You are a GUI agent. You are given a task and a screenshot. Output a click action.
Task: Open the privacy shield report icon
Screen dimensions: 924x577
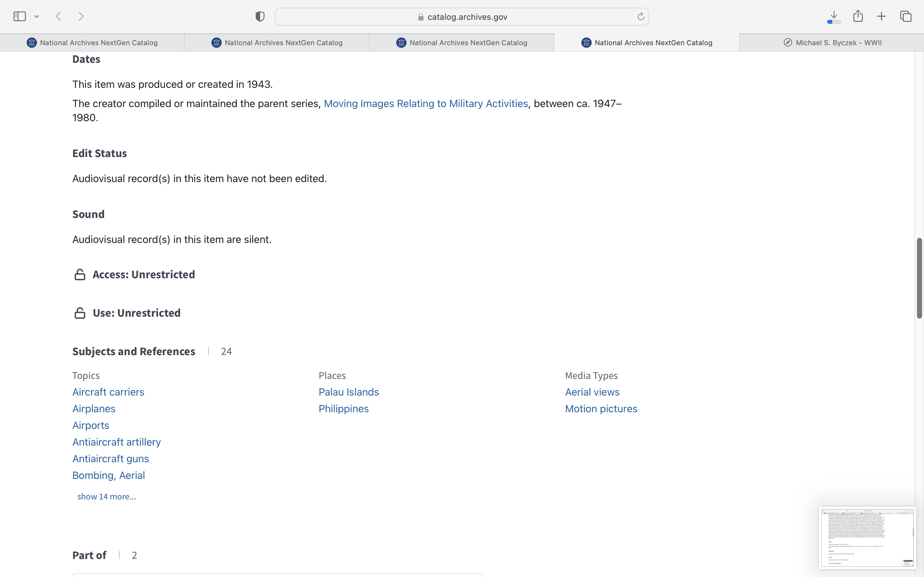pyautogui.click(x=260, y=16)
